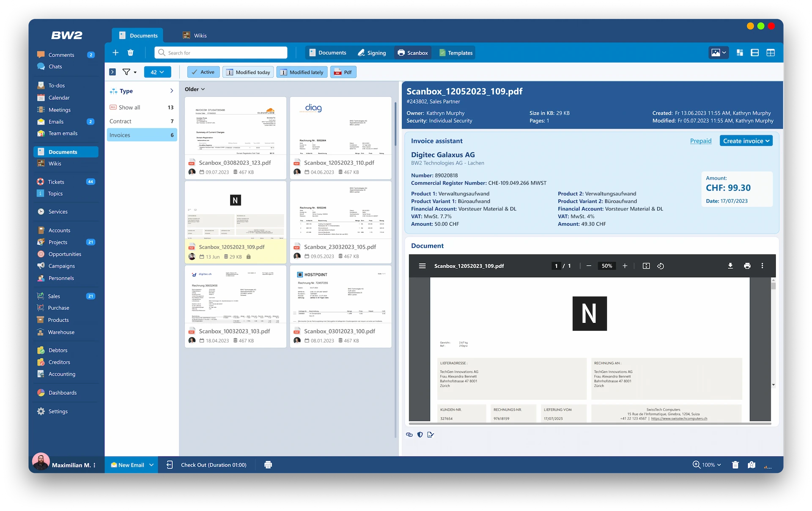Enable the Modified today filter
The image size is (812, 511).
248,72
